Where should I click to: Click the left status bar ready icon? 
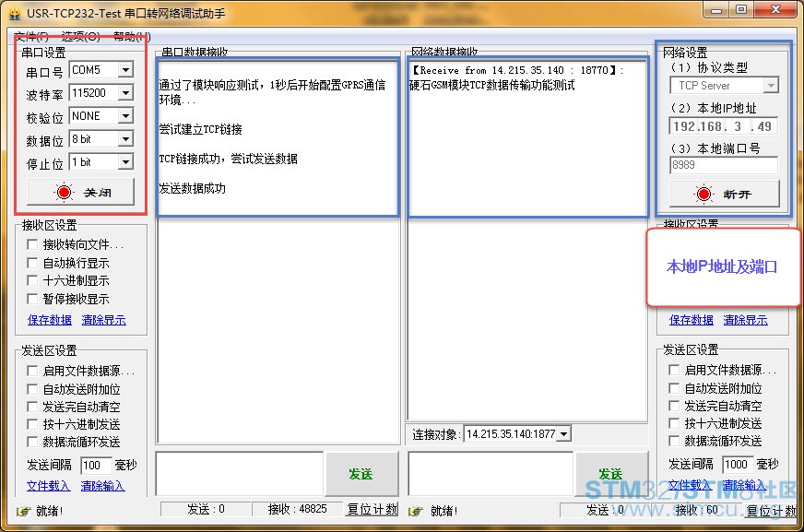(24, 511)
